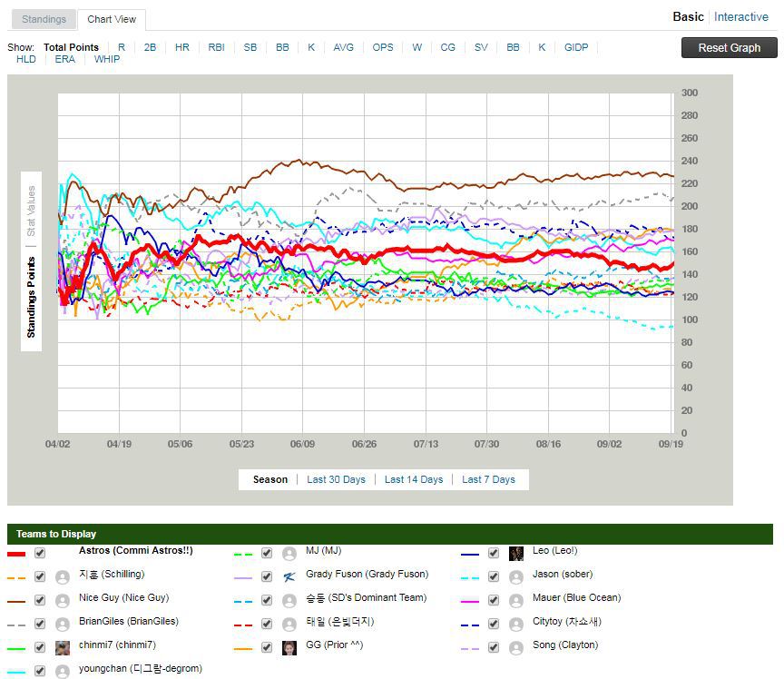
Task: Switch to Interactive chart mode
Action: coord(740,17)
